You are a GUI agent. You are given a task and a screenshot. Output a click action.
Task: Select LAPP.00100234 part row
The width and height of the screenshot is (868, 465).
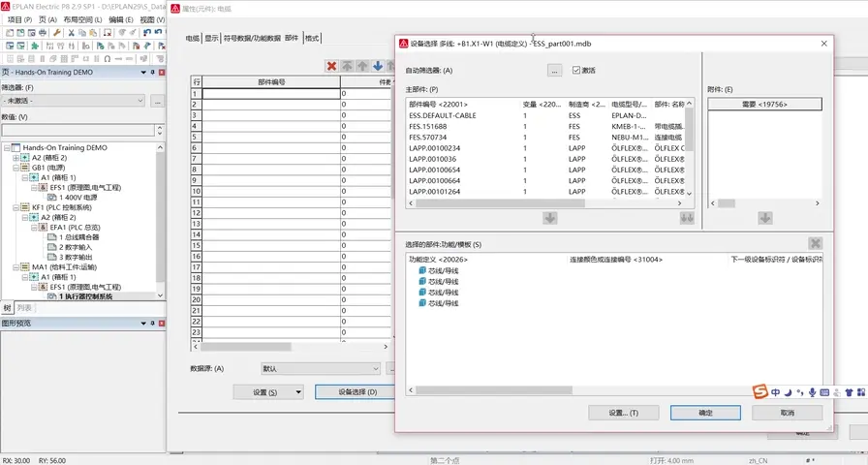545,148
